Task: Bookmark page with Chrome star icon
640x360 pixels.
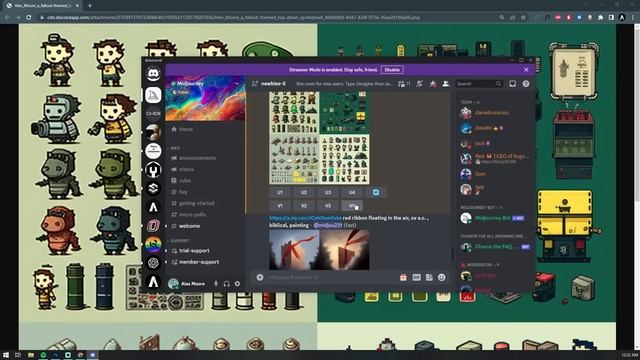Action: [x=523, y=18]
